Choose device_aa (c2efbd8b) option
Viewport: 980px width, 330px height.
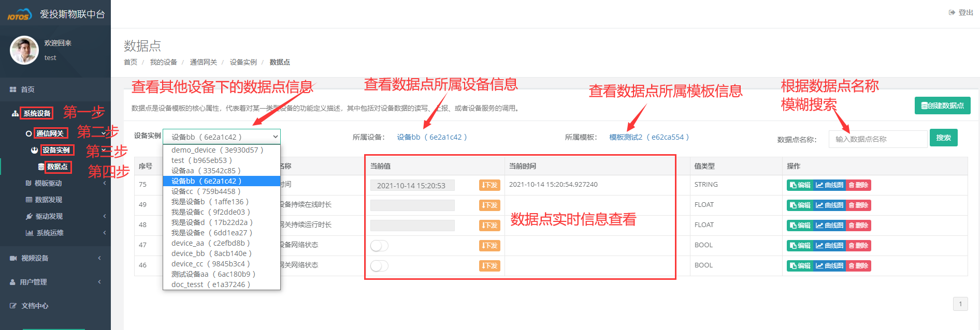pos(222,243)
